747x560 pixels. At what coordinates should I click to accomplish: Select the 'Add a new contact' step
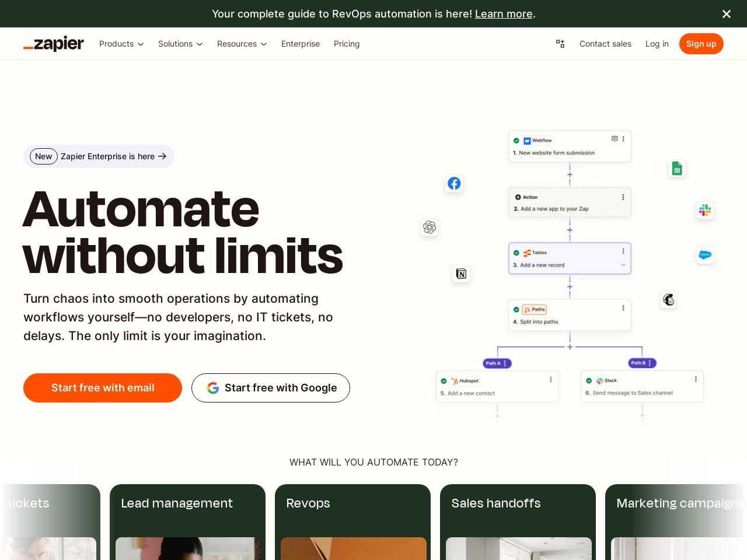click(x=497, y=386)
